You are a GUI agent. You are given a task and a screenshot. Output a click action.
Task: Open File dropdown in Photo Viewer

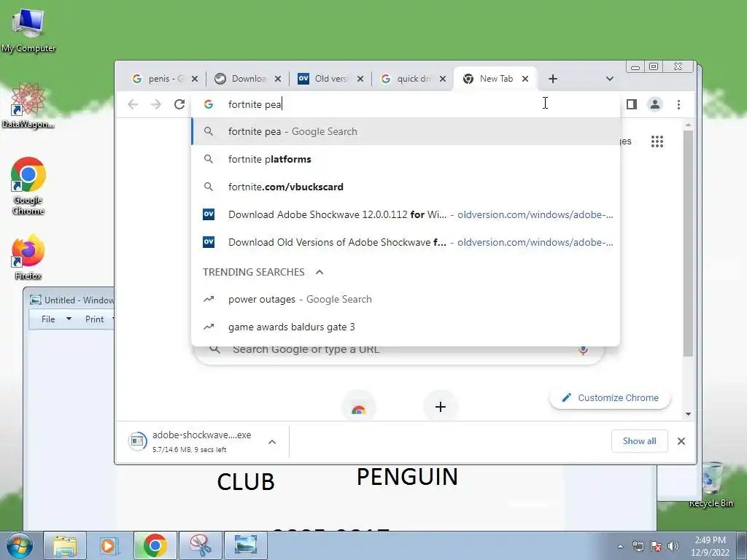click(55, 319)
